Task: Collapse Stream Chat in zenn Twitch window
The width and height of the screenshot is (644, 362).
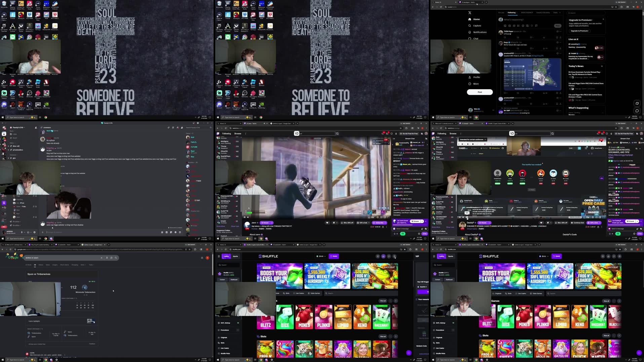Action: (x=394, y=138)
